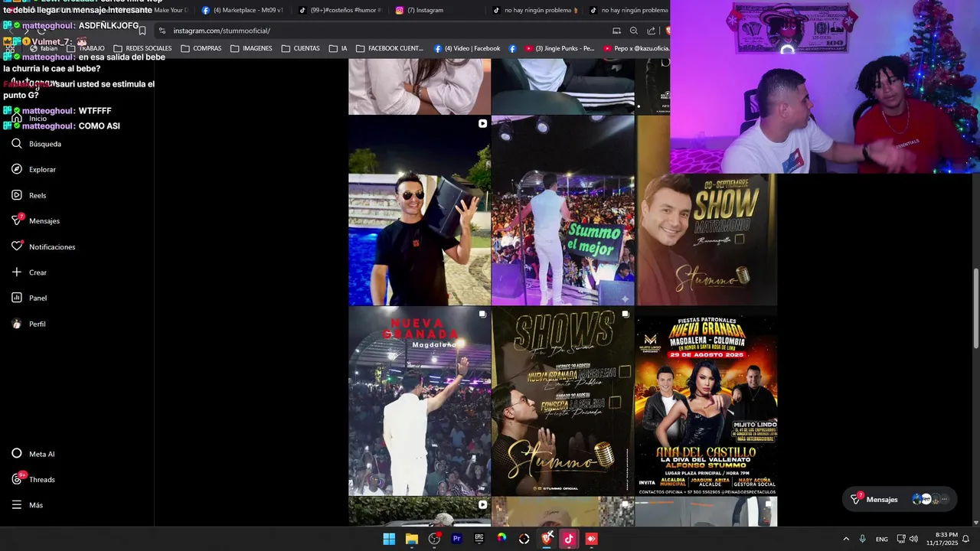The image size is (980, 551).
Task: Open Jingle Punks YouTube bookmark
Action: (x=560, y=48)
